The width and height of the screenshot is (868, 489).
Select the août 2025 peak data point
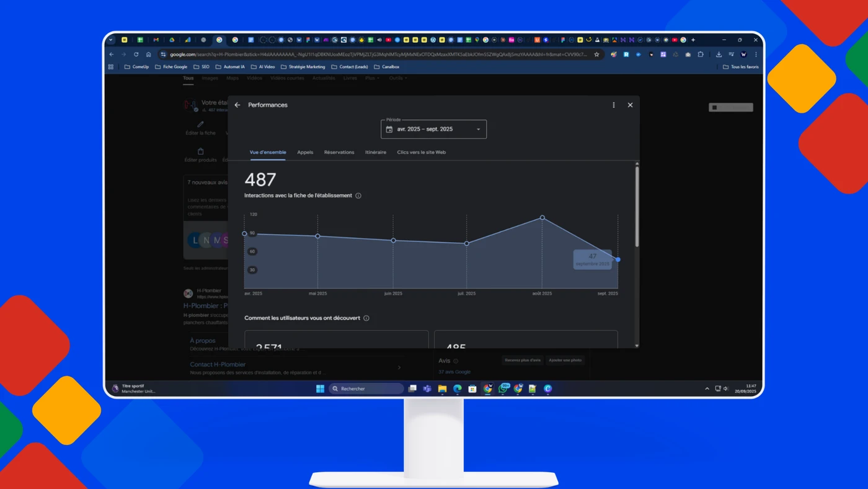542,218
